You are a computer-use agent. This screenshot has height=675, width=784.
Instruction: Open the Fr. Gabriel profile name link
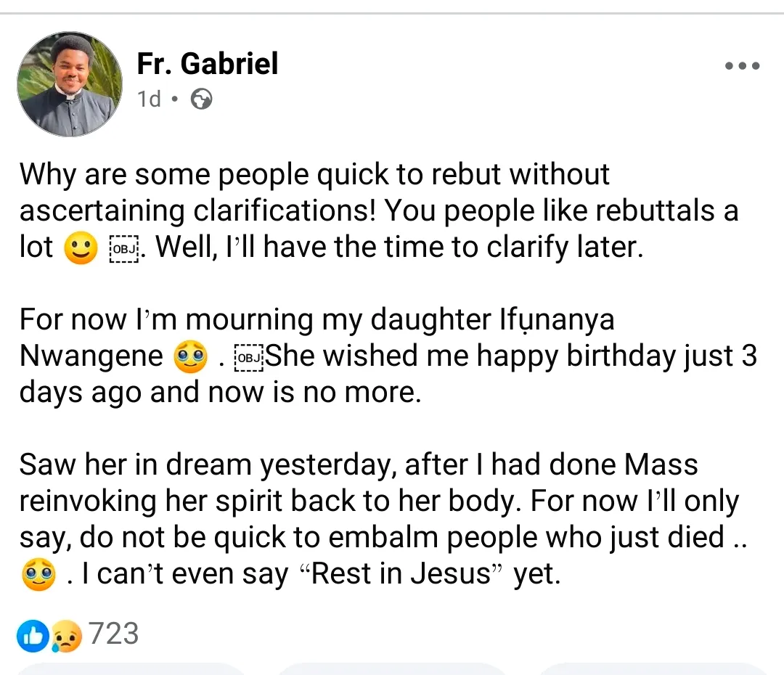208,64
